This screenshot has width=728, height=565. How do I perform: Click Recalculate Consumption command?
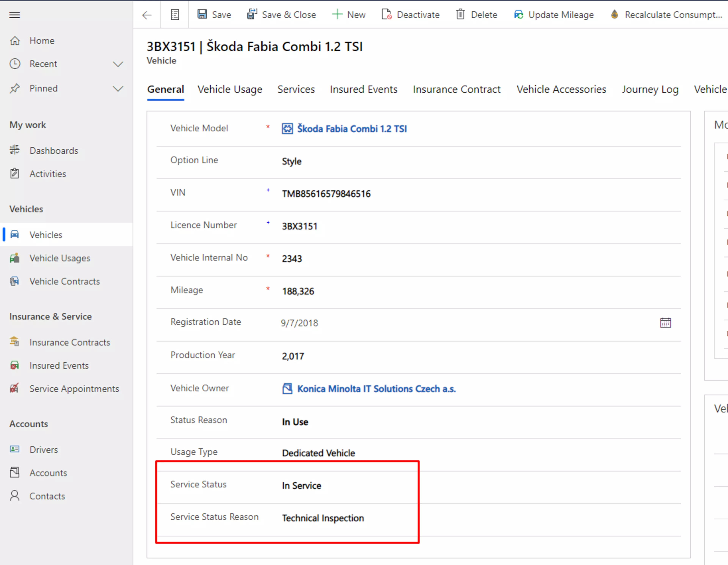[666, 15]
